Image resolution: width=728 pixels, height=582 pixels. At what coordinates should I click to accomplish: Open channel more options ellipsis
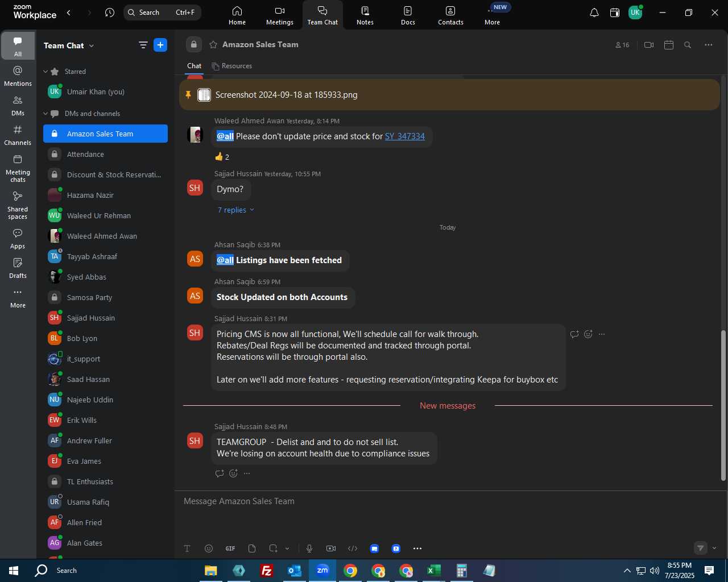click(708, 45)
